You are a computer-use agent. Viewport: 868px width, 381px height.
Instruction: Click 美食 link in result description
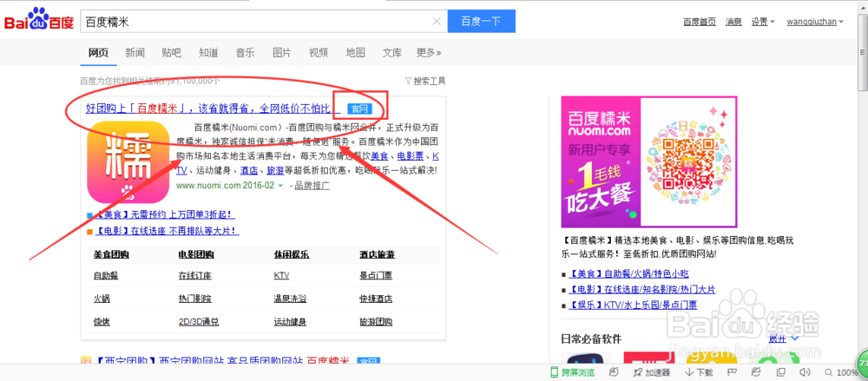[x=379, y=156]
